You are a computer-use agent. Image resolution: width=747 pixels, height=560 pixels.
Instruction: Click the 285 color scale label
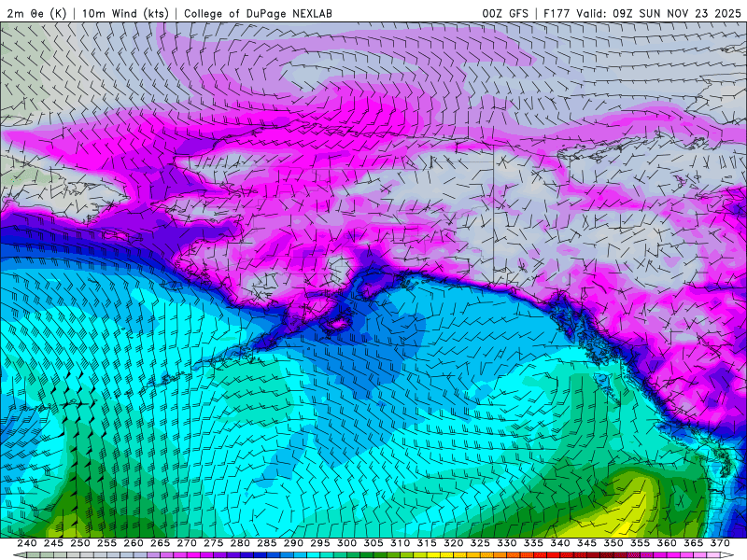coord(267,543)
